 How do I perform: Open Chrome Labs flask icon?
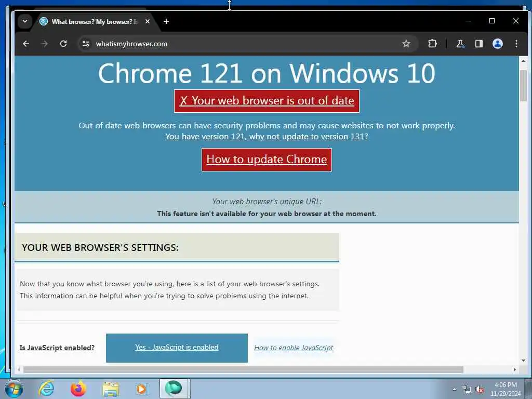(460, 44)
